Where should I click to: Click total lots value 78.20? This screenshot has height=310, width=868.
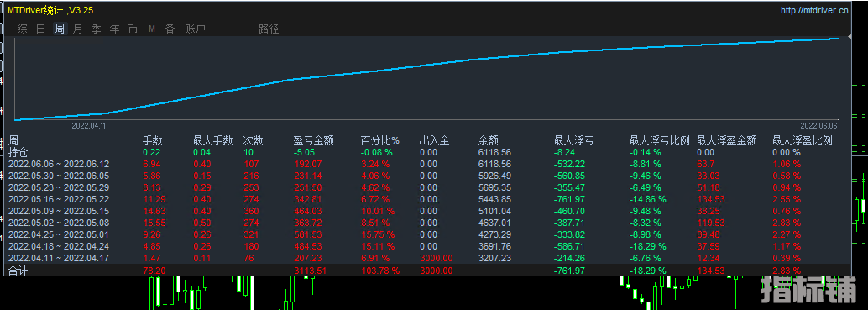154,271
